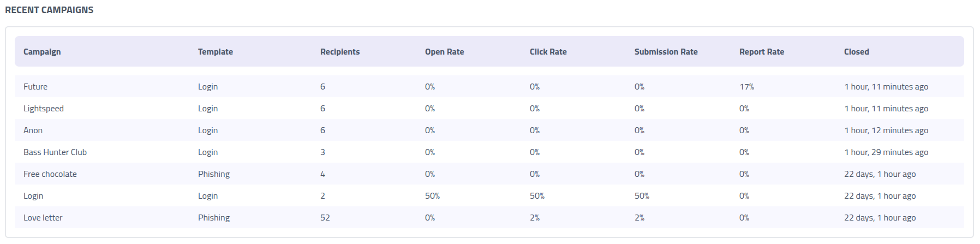Click the Open Rate column header

[445, 52]
